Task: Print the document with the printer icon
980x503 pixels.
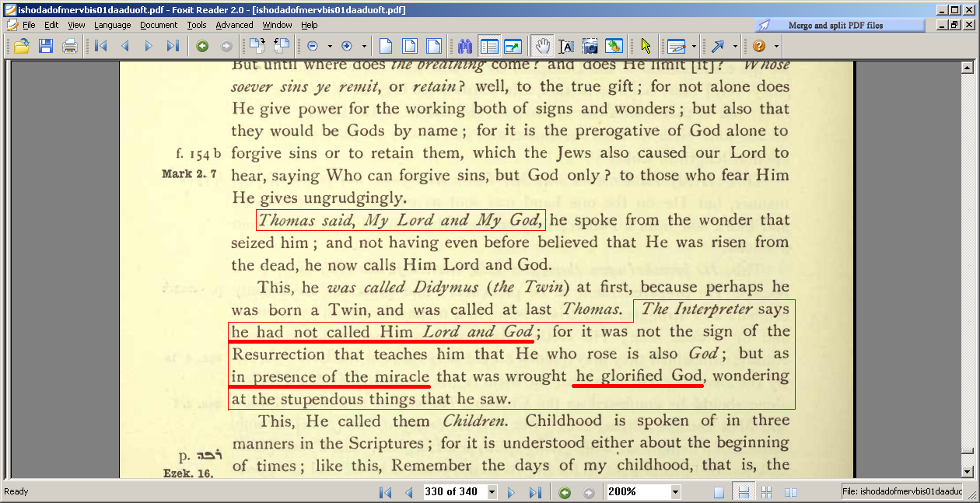Action: click(x=70, y=46)
